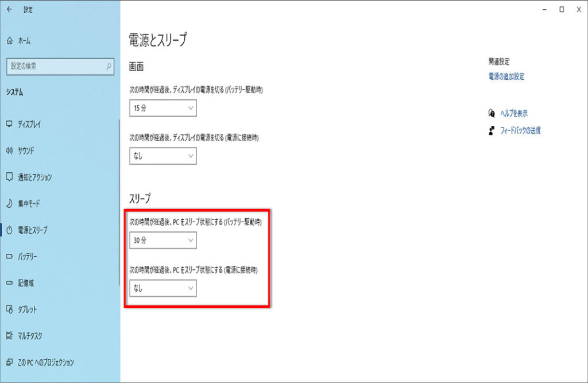Click the Focus assist (集中モード) moon icon
Viewport: 588px width, 383px height.
pos(9,203)
